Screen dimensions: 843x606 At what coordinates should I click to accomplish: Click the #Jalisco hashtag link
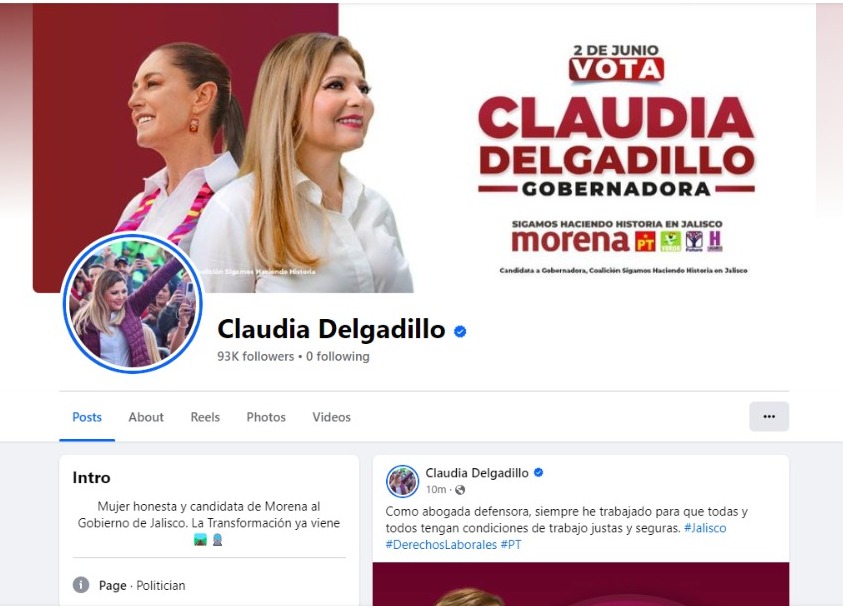coord(705,528)
